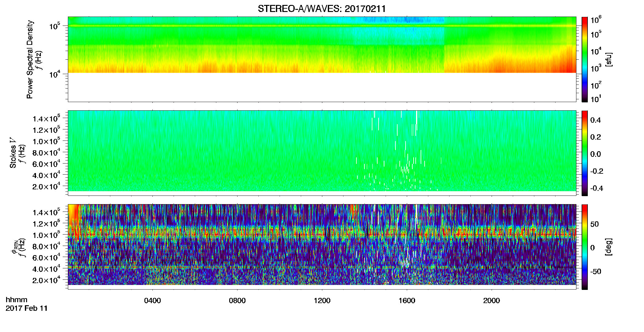
Task: Click the Power Spectral Density color bar
Action: point(585,59)
